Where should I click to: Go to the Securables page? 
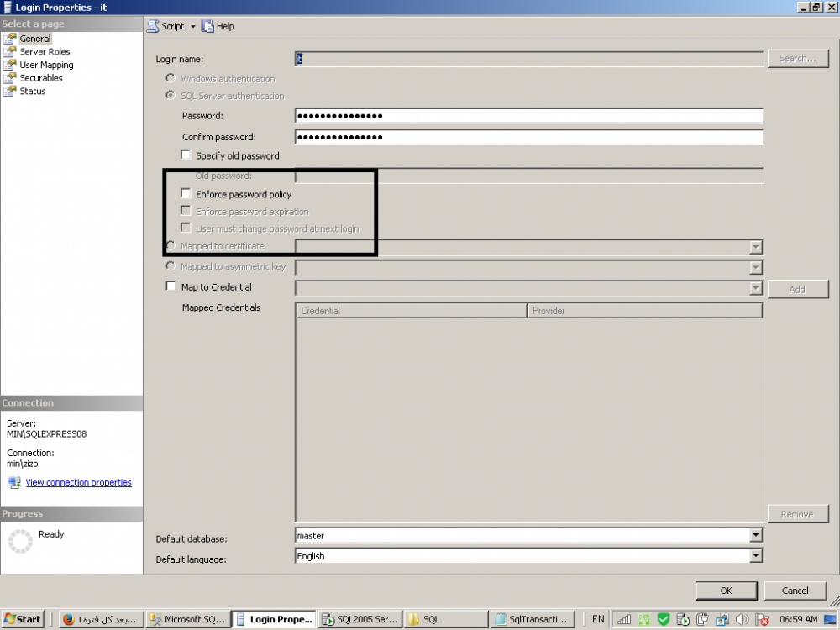tap(41, 77)
